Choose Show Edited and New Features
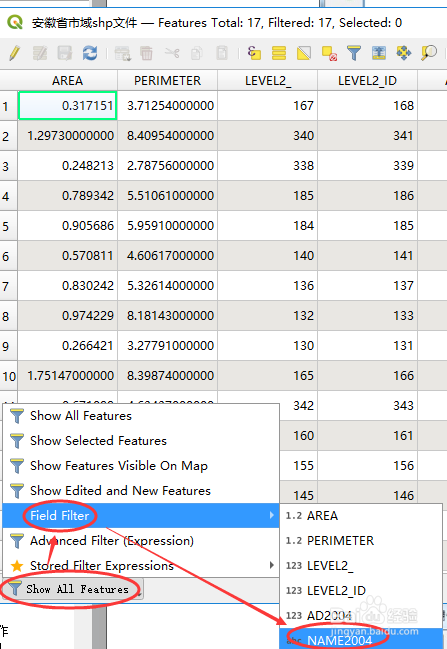This screenshot has height=649, width=447. coord(141,490)
